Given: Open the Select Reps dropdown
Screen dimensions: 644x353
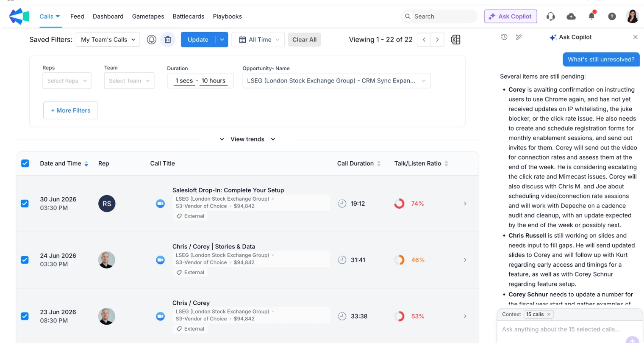Looking at the screenshot, I should pos(67,81).
